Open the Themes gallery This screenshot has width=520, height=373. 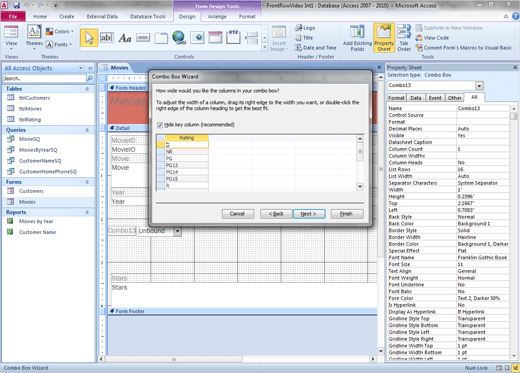[x=34, y=37]
